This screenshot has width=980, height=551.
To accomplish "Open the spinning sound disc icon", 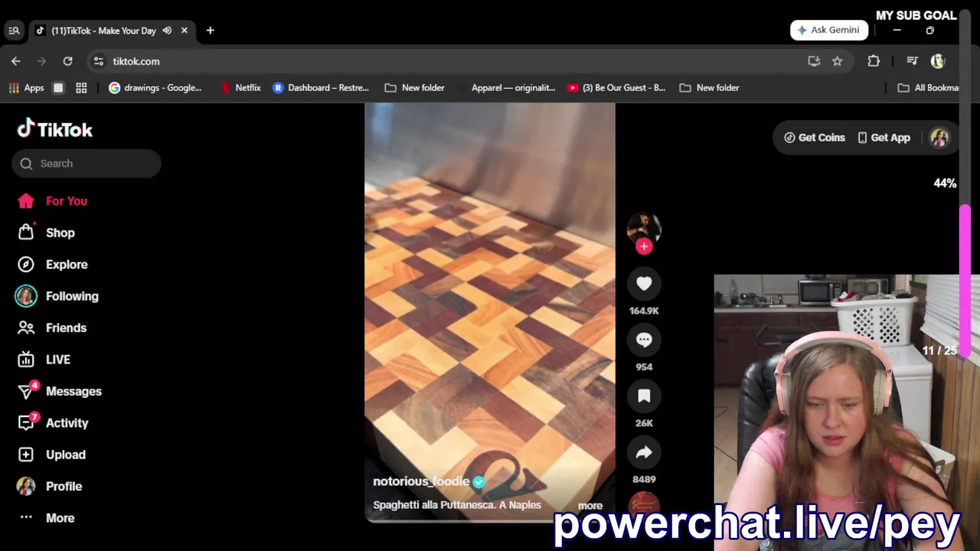I will [644, 504].
